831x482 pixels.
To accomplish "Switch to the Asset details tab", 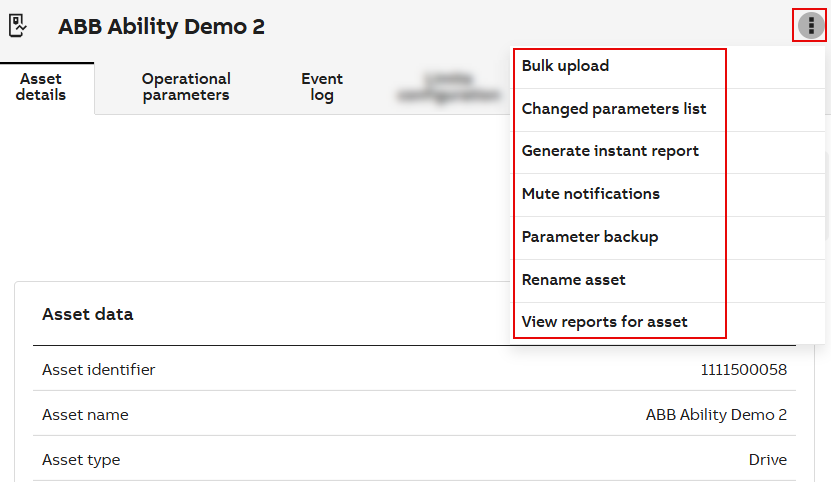I will pyautogui.click(x=41, y=88).
